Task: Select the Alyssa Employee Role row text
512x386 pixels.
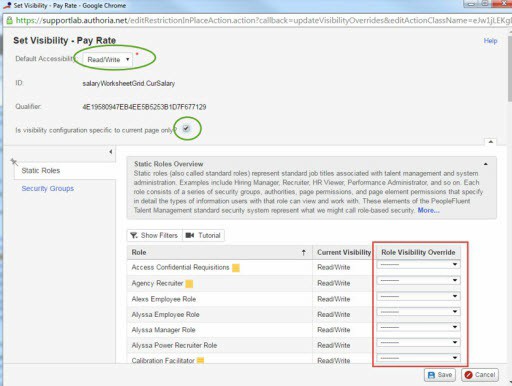Action: pos(165,314)
